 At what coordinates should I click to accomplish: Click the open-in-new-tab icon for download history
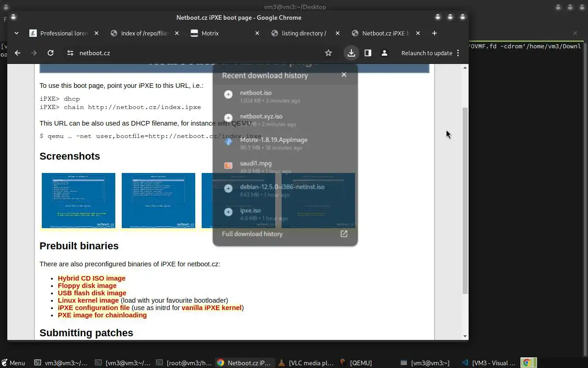344,234
